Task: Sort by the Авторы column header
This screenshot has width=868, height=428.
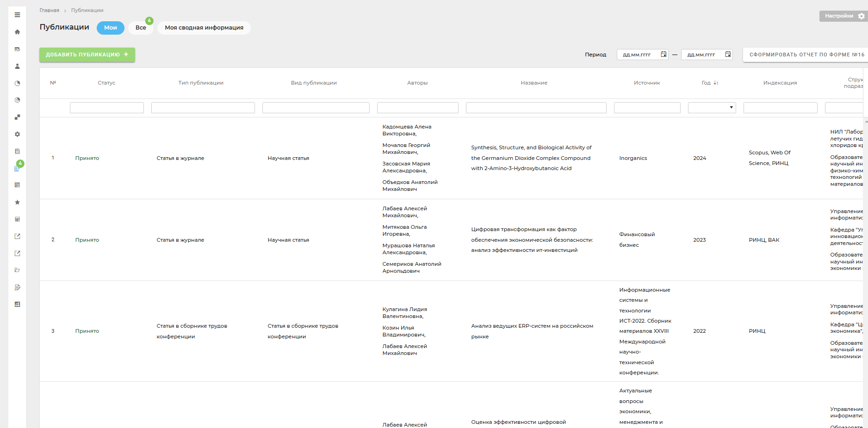Action: pyautogui.click(x=417, y=83)
